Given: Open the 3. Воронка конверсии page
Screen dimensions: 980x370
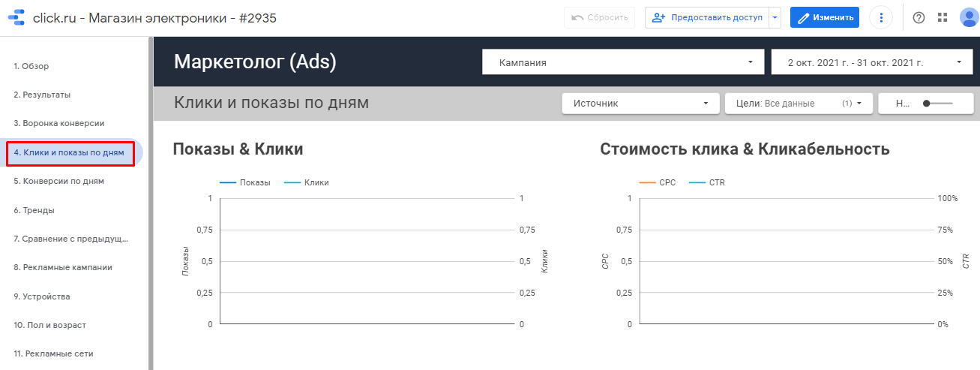Looking at the screenshot, I should [58, 123].
